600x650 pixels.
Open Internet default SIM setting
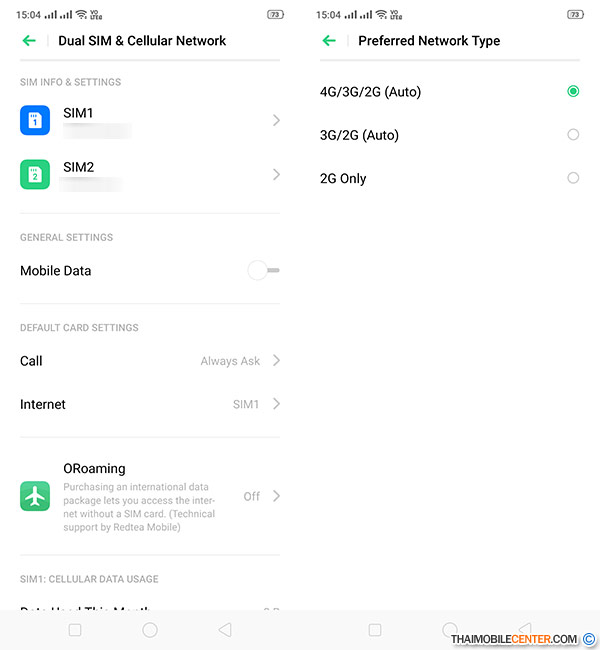pos(150,404)
